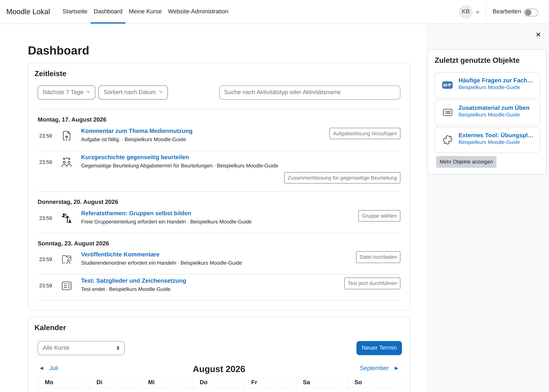Screen dimensions: 549x392
Task: Click the text page icon beside Zusatzmaterial zum Üben
Action: coord(447,113)
